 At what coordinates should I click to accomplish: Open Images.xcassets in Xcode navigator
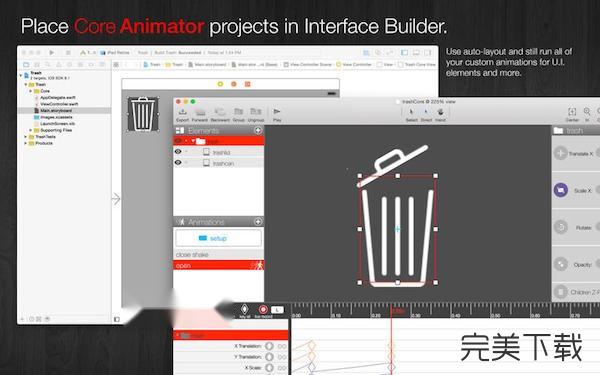(x=56, y=117)
